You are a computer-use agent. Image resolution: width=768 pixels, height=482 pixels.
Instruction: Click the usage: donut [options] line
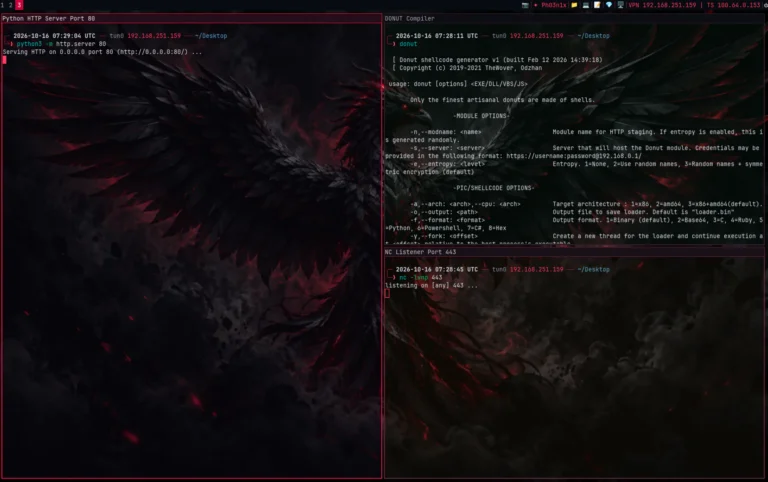coord(458,84)
